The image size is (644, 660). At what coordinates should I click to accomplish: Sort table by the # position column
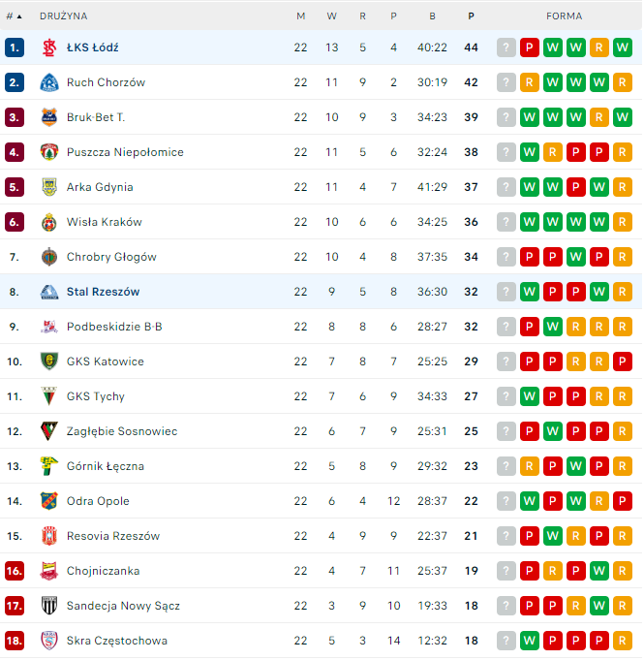[14, 16]
